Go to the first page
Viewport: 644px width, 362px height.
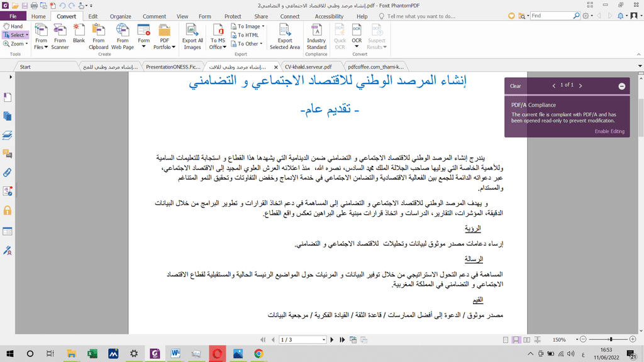tap(263, 340)
